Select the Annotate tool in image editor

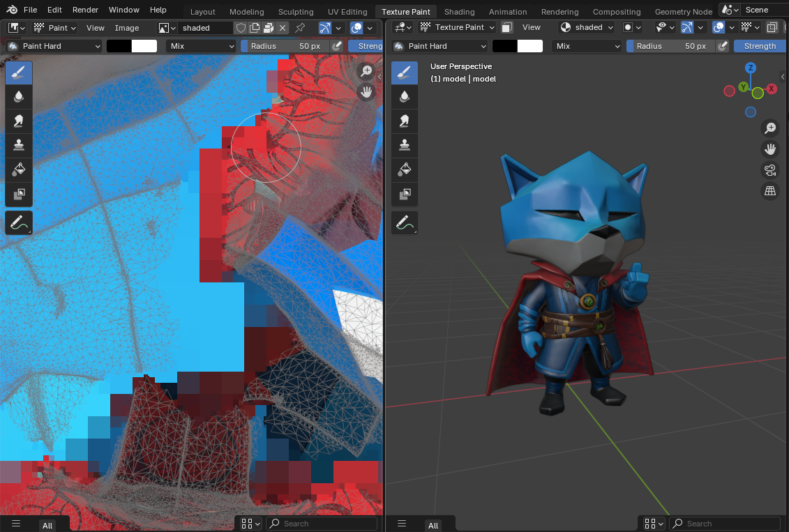pyautogui.click(x=19, y=223)
